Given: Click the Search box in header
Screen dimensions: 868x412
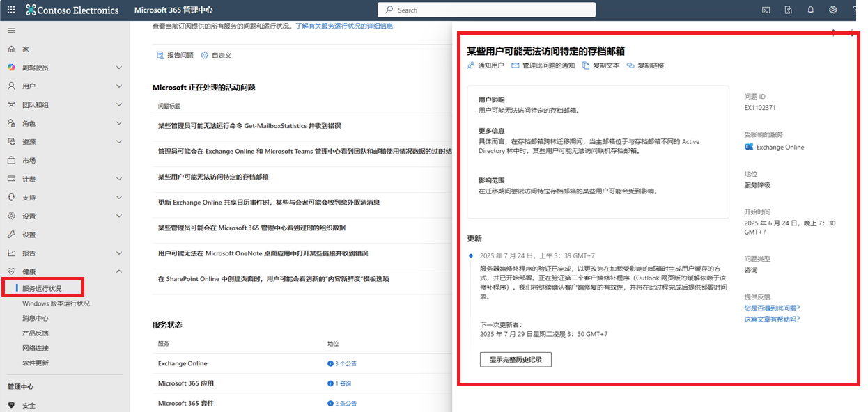Looking at the screenshot, I should click(486, 10).
